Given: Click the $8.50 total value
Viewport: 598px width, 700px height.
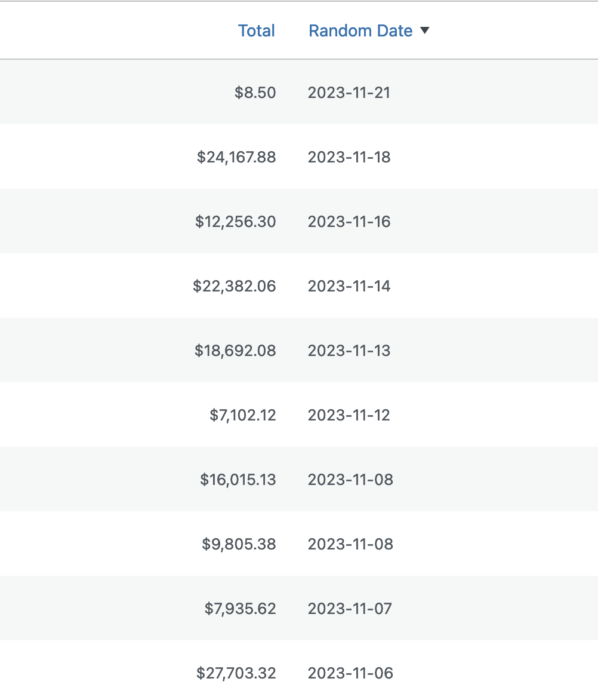Looking at the screenshot, I should [x=257, y=93].
